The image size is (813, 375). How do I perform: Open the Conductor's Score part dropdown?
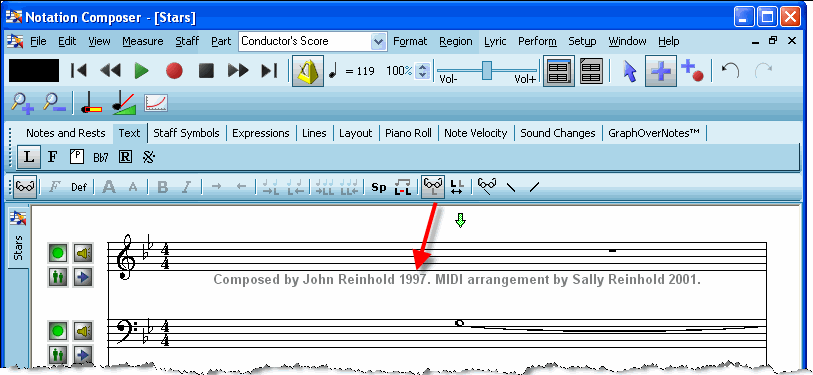click(379, 41)
